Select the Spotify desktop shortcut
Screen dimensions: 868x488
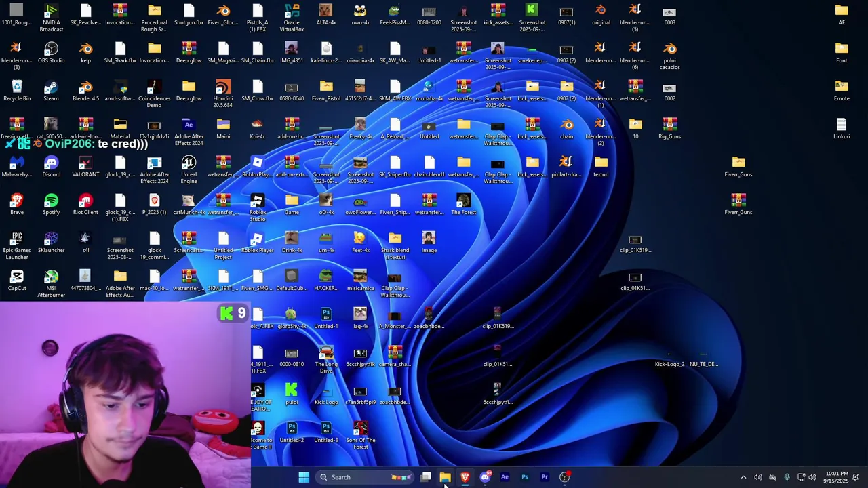click(x=52, y=204)
